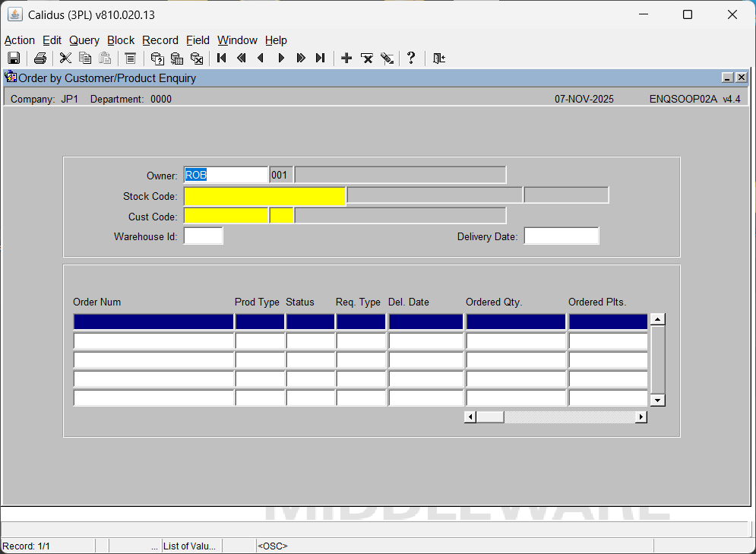Click the Cut scissors icon
The height and width of the screenshot is (554, 756).
[65, 59]
